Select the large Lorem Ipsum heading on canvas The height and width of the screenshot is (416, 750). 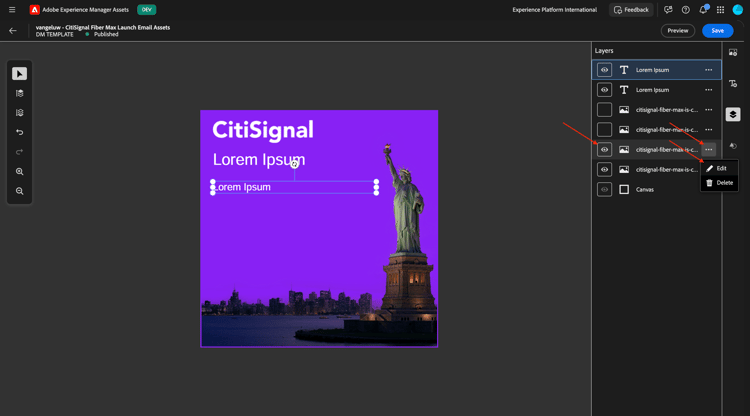click(259, 160)
